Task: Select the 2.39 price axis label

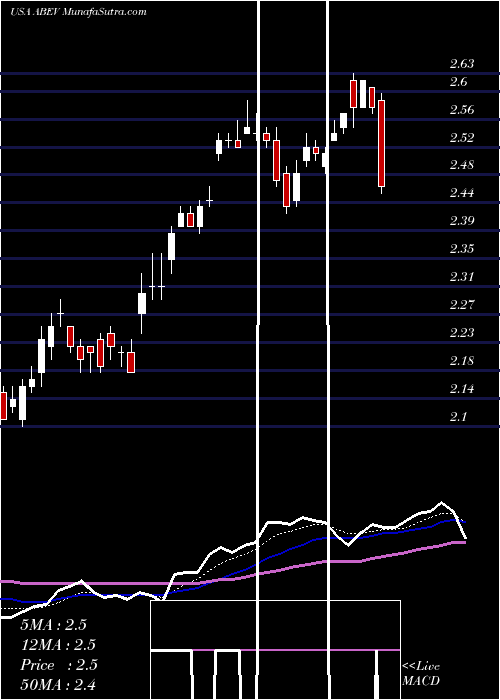Action: coord(462,221)
